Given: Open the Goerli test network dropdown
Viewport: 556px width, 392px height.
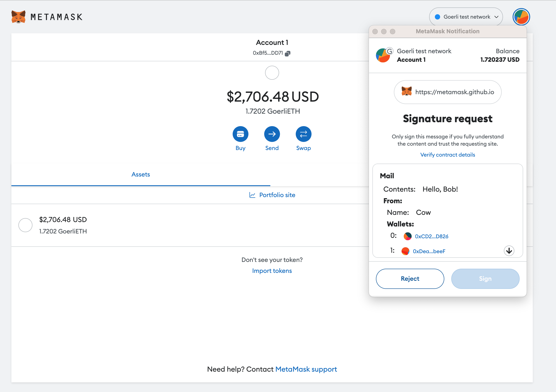Looking at the screenshot, I should pos(466,16).
